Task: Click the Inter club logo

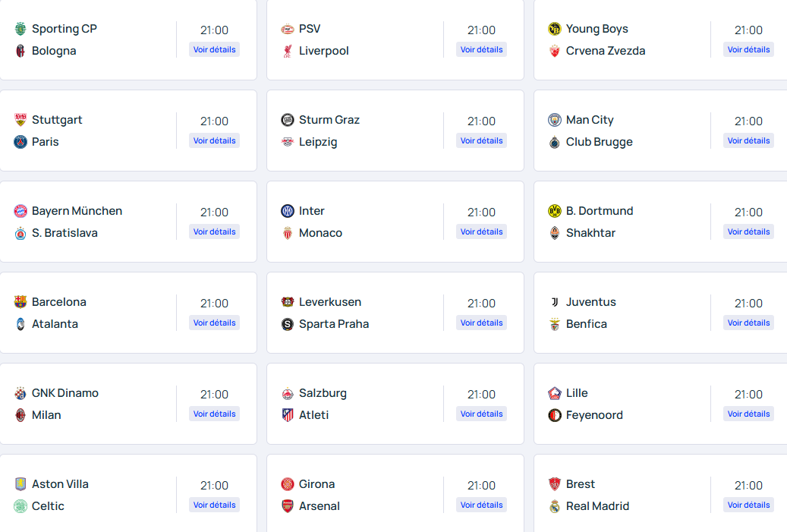Action: point(288,211)
